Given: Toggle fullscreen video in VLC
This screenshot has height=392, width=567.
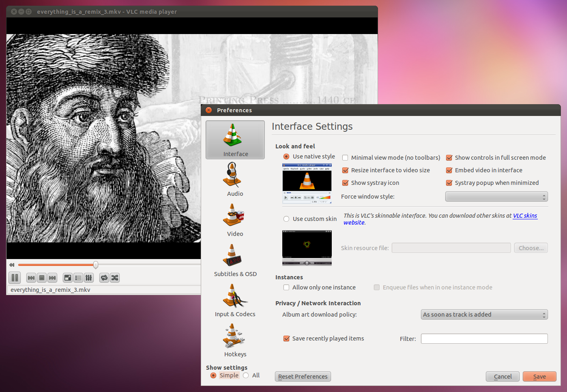Looking at the screenshot, I should tap(68, 278).
